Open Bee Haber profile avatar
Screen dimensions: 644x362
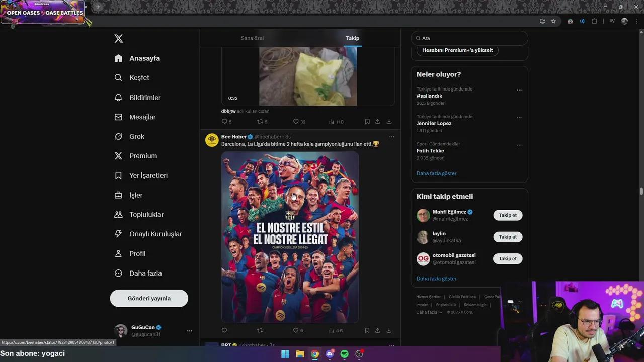pyautogui.click(x=212, y=140)
